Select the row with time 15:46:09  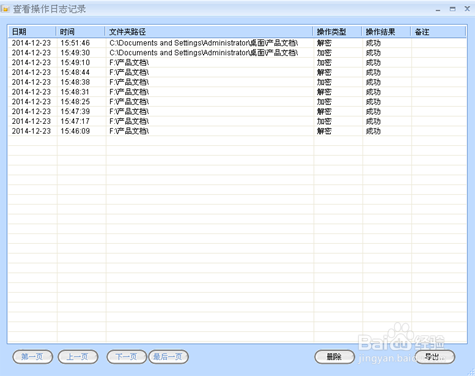(x=237, y=131)
